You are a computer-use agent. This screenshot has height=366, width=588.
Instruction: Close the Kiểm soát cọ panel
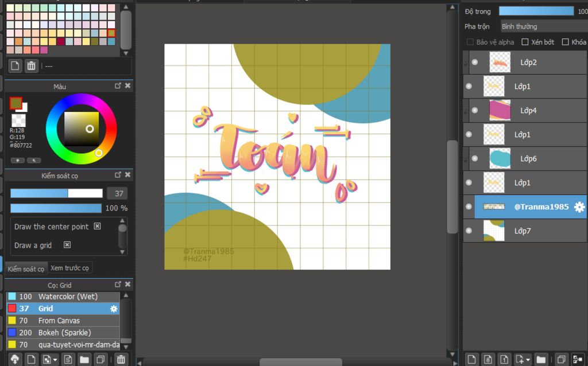pos(127,175)
